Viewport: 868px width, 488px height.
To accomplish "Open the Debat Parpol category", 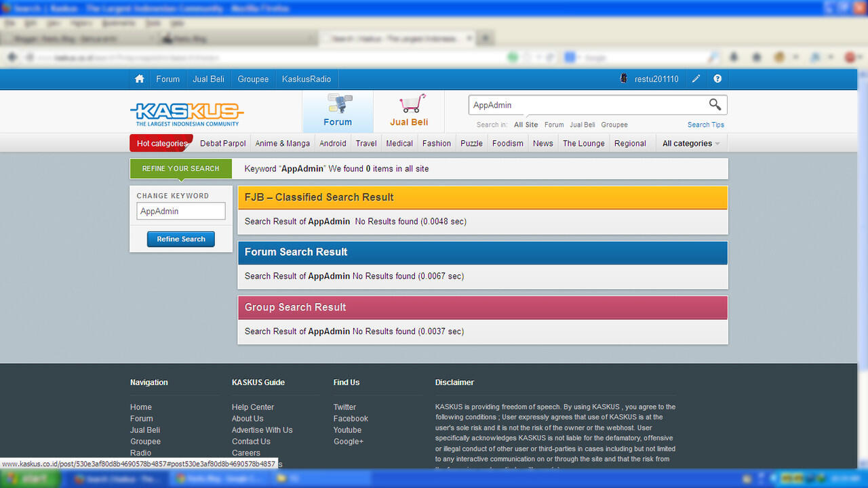I will [x=222, y=144].
